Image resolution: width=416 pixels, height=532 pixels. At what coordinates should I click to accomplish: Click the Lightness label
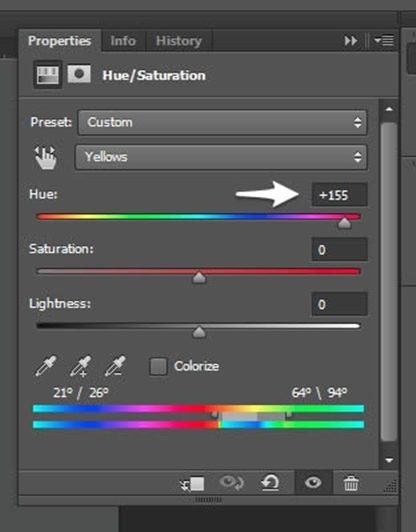click(60, 304)
